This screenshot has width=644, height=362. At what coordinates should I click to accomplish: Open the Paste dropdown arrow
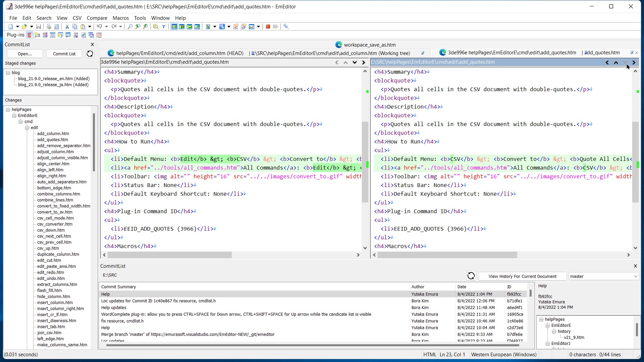[x=90, y=27]
